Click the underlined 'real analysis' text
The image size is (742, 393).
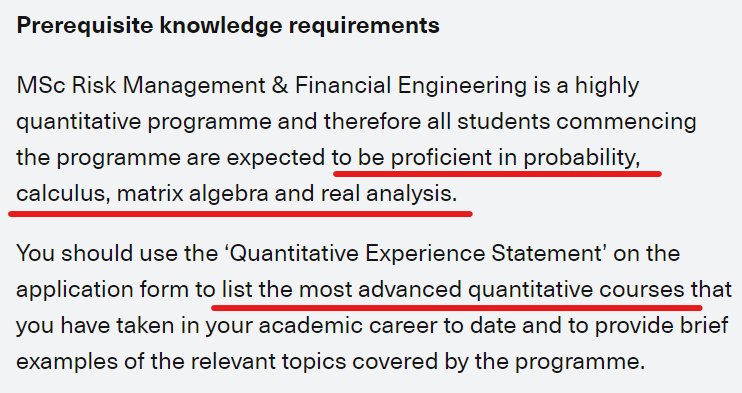click(x=389, y=194)
